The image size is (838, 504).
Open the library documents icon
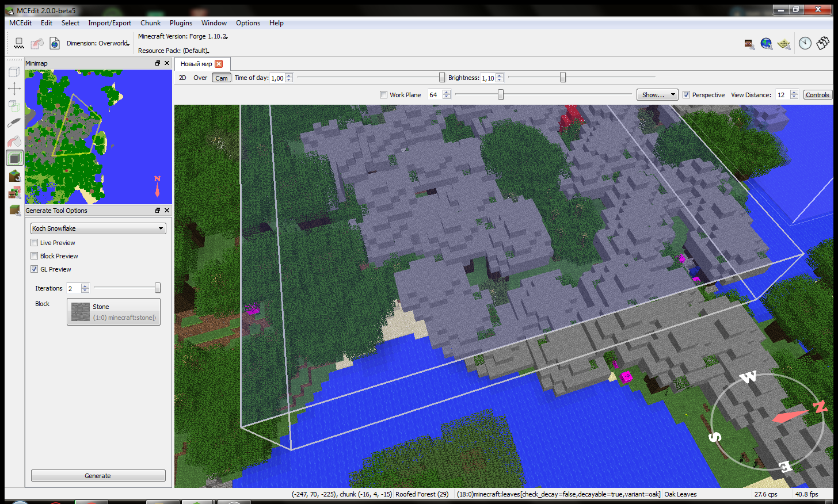pyautogui.click(x=823, y=43)
